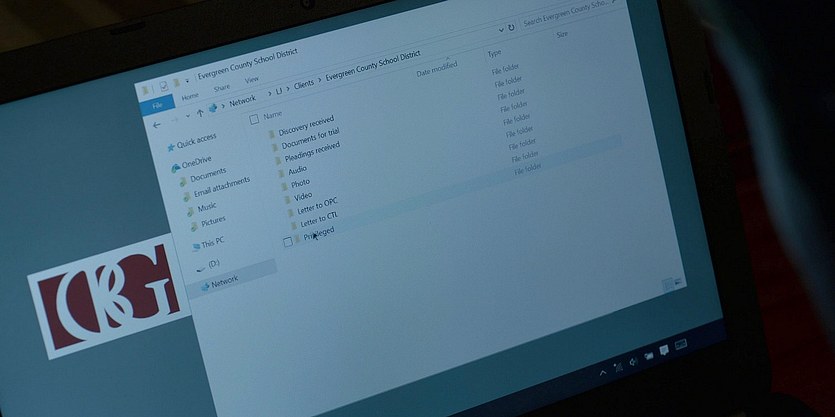835x417 pixels.
Task: Sort by the Date modified column
Action: point(437,69)
